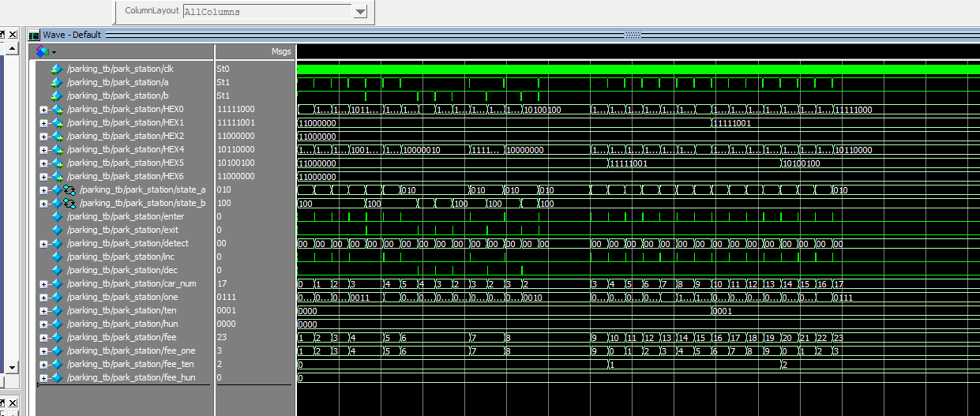Expand the HEX2 bus signal
980x416 pixels.
point(44,137)
